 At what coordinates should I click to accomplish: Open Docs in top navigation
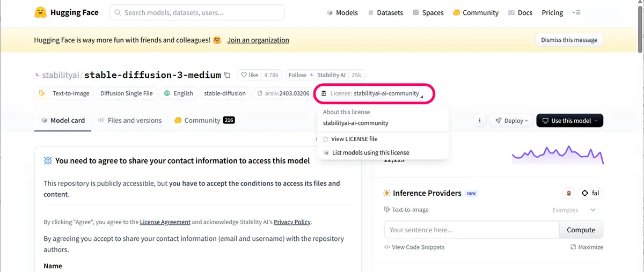pos(519,12)
